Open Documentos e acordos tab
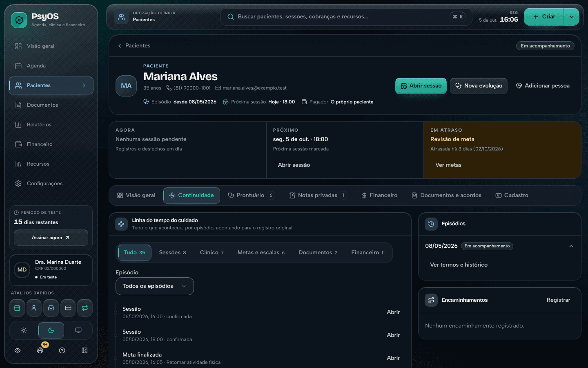The height and width of the screenshot is (368, 588). (446, 195)
